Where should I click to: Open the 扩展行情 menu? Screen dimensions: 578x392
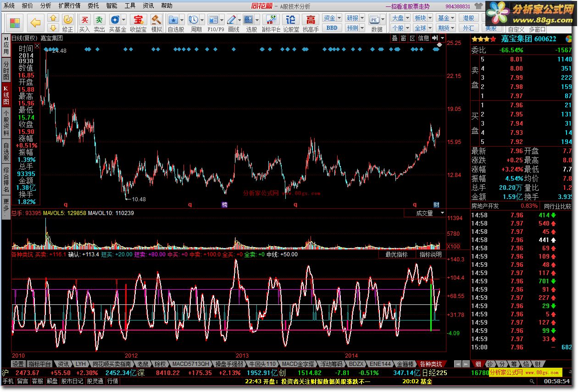69,6
